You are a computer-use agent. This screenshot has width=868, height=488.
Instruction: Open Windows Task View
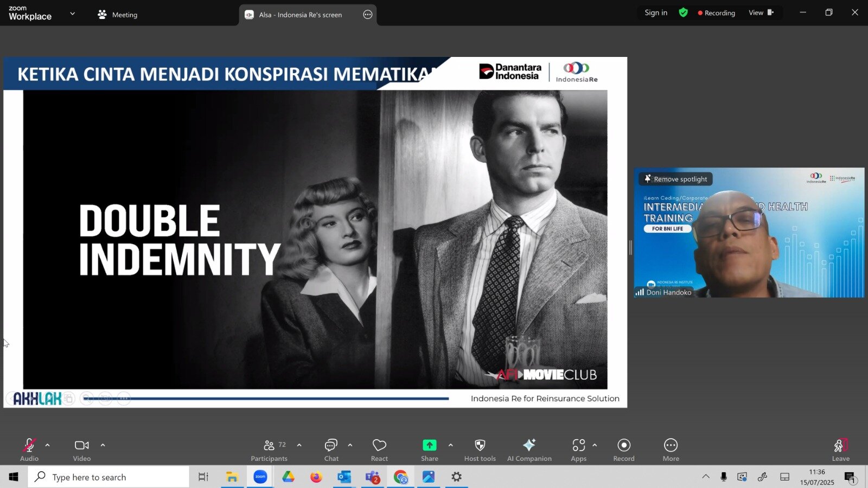203,477
